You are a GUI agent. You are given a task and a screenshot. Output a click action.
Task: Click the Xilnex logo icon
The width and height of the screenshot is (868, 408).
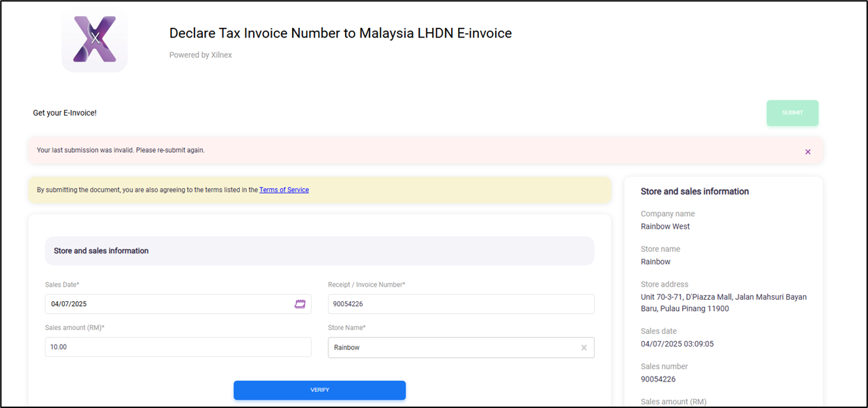[95, 40]
